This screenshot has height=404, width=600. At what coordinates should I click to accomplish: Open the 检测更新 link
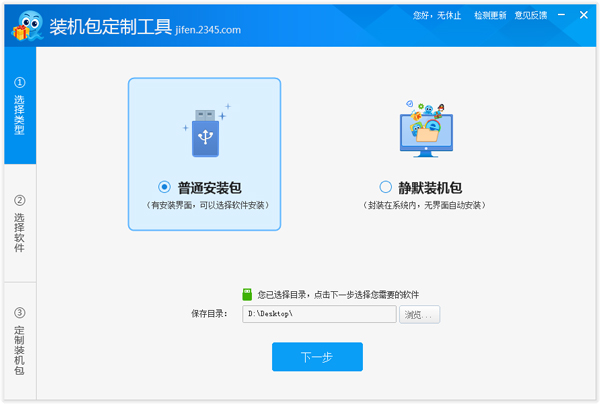click(489, 16)
